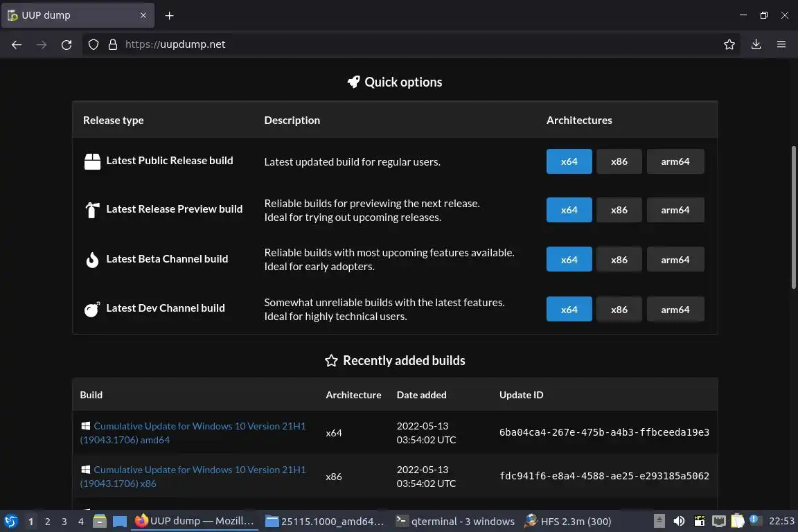Click the Date added column header
Image resolution: width=798 pixels, height=532 pixels.
421,395
